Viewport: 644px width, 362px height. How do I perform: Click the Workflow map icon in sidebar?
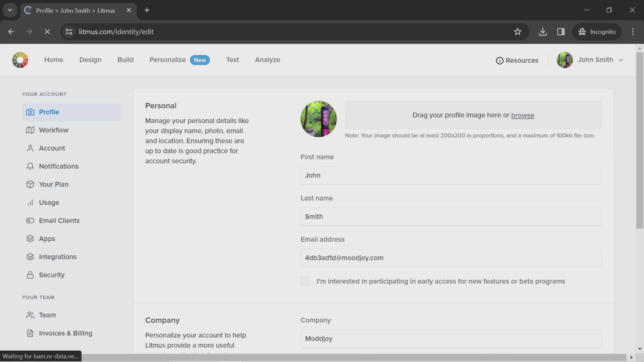tap(30, 130)
